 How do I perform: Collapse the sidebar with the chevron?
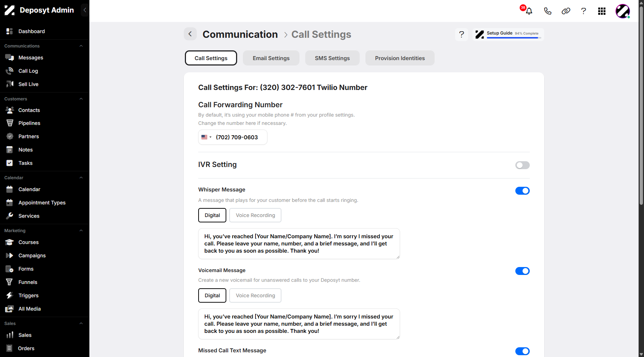click(x=85, y=10)
